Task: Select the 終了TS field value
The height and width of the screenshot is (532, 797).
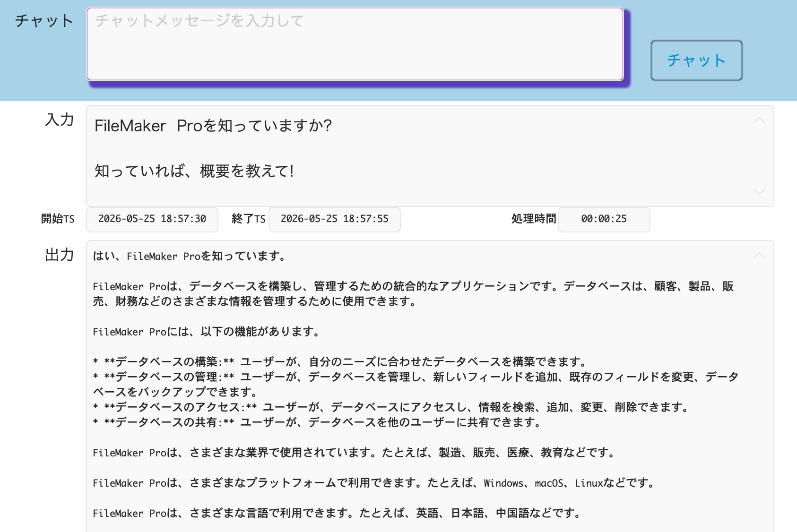Action: 335,219
